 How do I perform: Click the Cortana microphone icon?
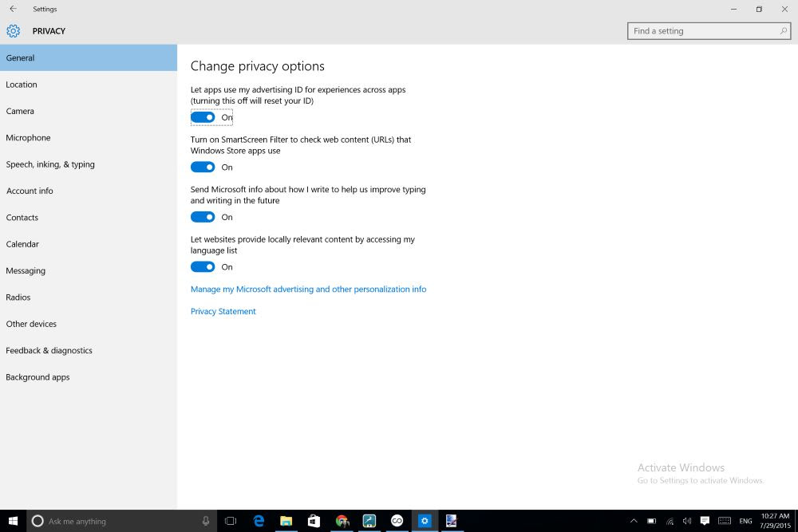206,521
